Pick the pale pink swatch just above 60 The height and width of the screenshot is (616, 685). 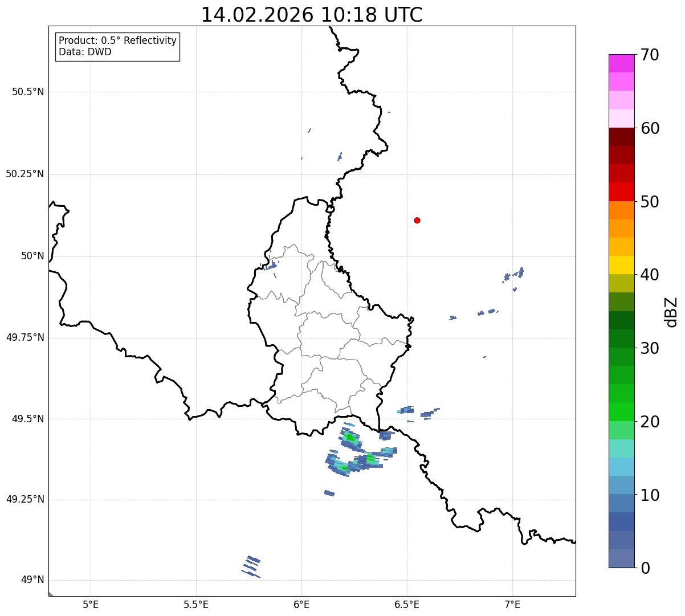tap(621, 119)
